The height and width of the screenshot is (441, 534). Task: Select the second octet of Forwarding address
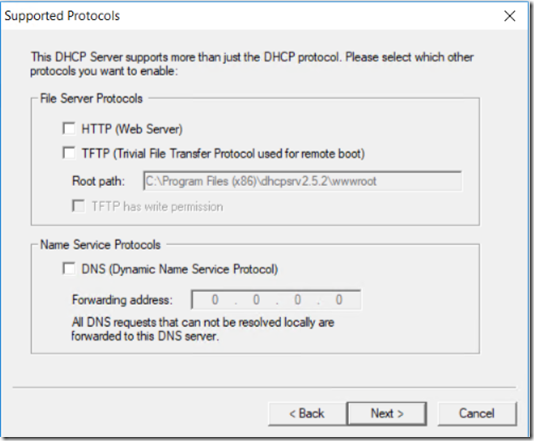(256, 300)
